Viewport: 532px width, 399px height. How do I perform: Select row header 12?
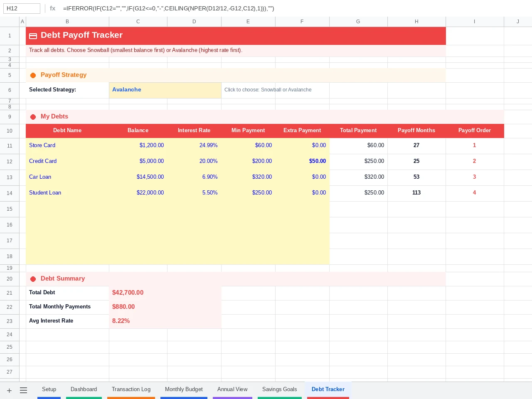(10, 162)
